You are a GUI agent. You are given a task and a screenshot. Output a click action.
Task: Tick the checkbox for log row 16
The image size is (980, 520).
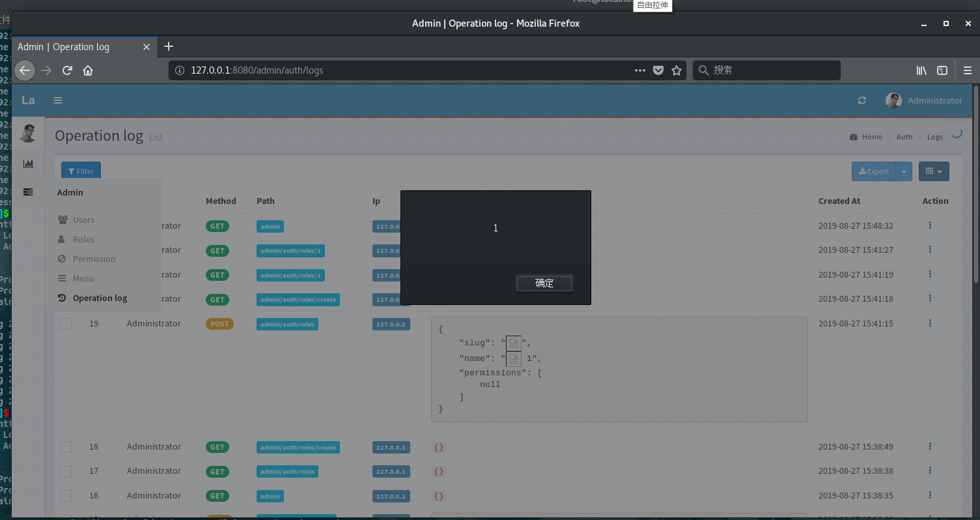click(x=66, y=496)
